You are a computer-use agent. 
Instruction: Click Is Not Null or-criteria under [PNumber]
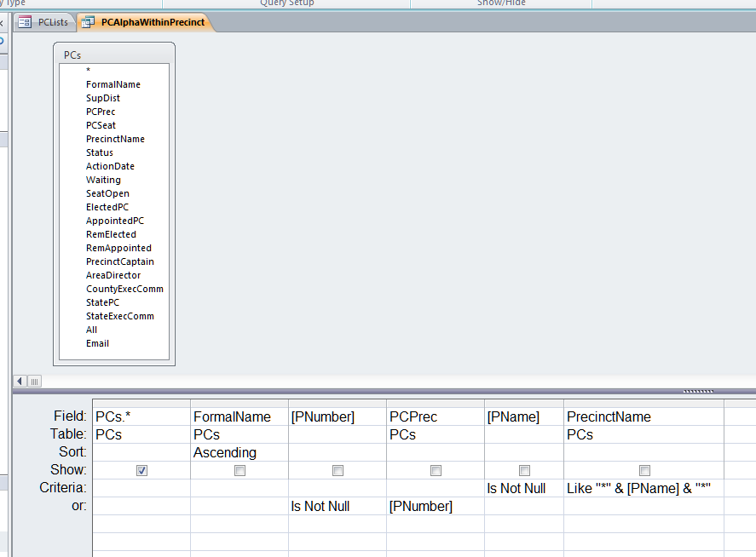point(338,506)
